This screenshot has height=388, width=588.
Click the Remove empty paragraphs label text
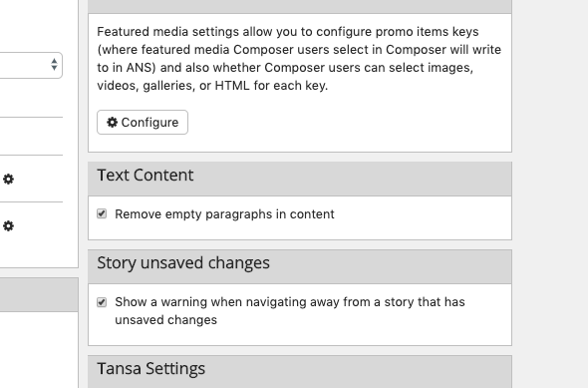(224, 214)
